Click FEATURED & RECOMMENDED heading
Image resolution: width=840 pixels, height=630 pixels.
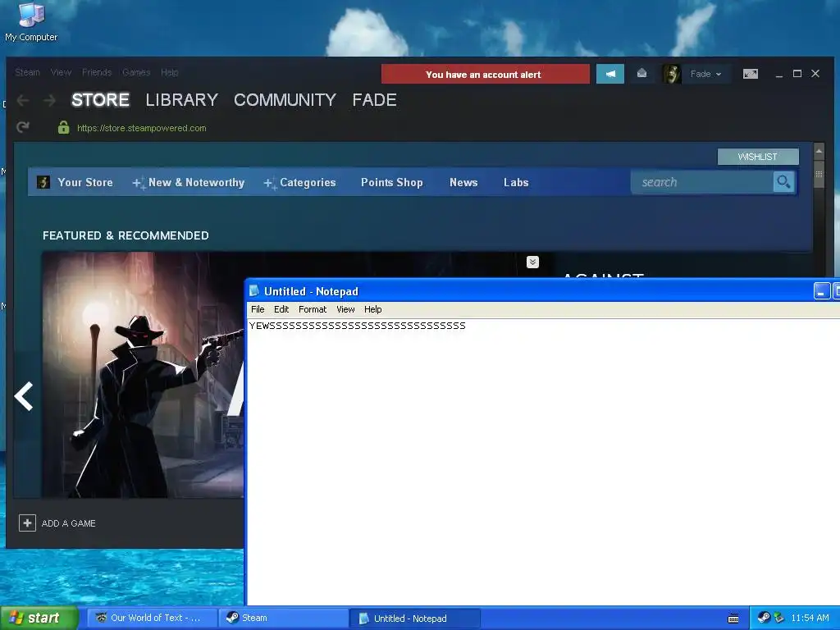tap(126, 235)
